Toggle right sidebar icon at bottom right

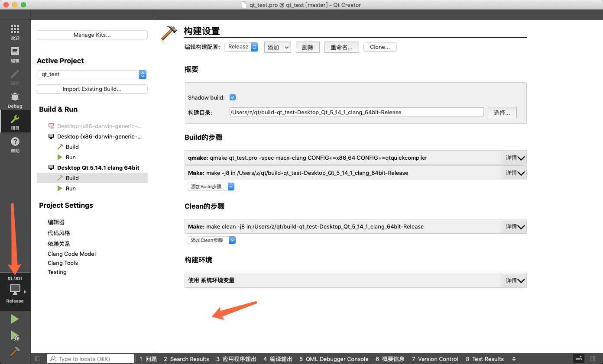click(x=593, y=359)
